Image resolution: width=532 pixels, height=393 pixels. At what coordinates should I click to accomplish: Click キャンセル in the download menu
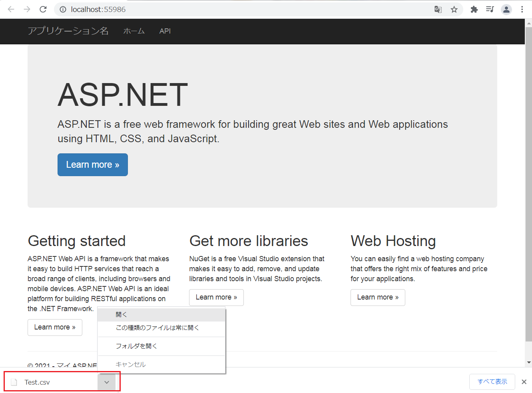[161, 365]
